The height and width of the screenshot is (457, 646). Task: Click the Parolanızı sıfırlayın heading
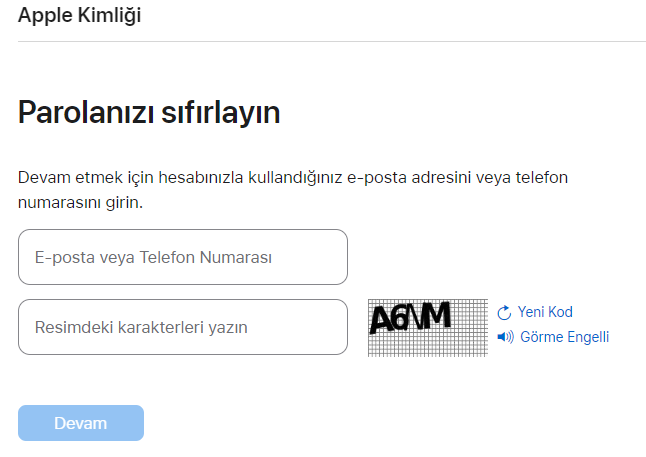pyautogui.click(x=149, y=112)
